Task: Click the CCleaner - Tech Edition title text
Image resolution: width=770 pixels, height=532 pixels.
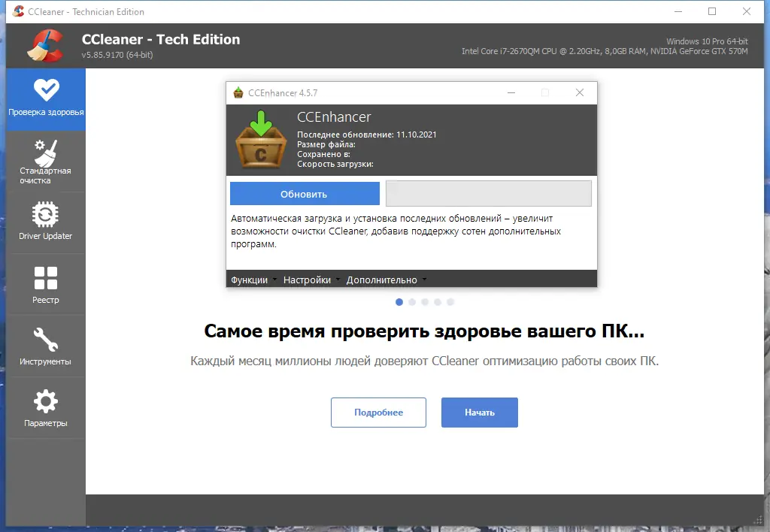Action: point(160,39)
